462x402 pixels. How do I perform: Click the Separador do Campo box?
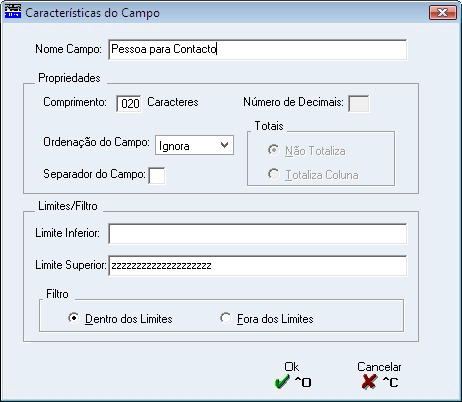pos(157,175)
